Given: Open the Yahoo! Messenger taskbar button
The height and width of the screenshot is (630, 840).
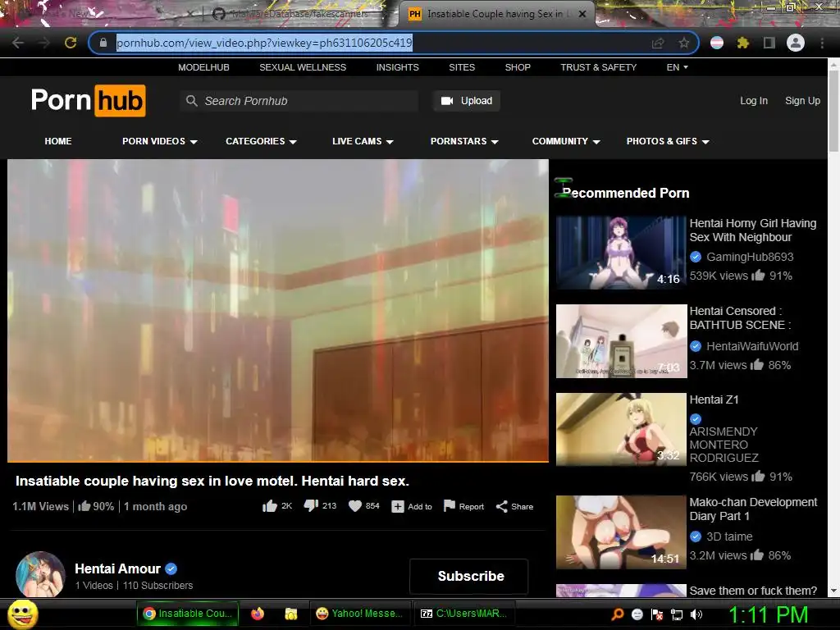Looking at the screenshot, I should 360,614.
